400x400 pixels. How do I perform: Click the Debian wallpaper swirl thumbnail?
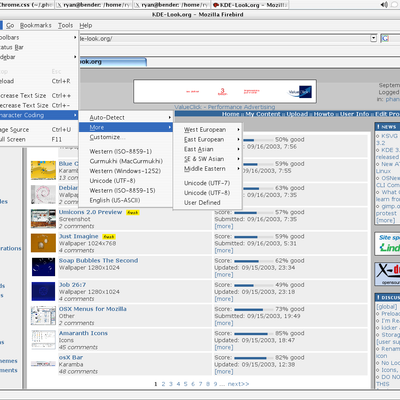[x=43, y=194]
